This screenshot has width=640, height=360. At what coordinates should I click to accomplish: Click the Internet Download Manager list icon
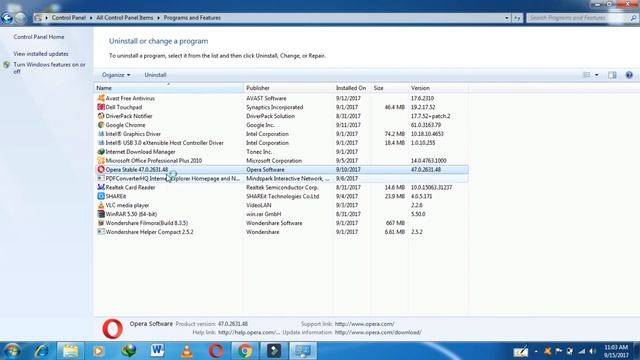point(101,151)
